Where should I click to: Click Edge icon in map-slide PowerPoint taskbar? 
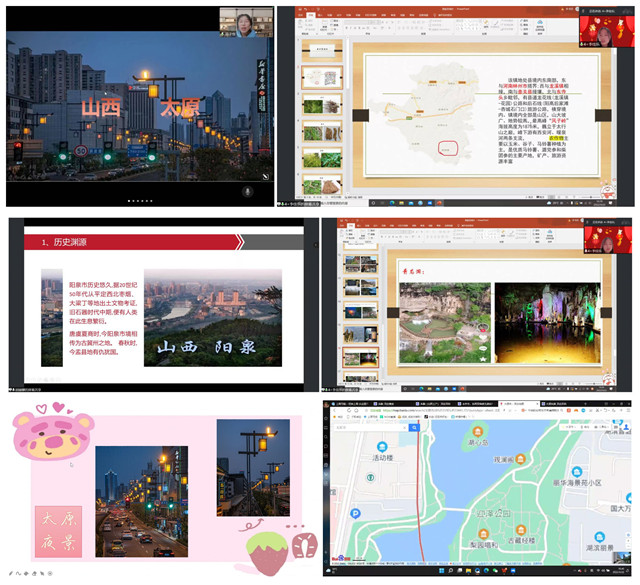pyautogui.click(x=392, y=202)
